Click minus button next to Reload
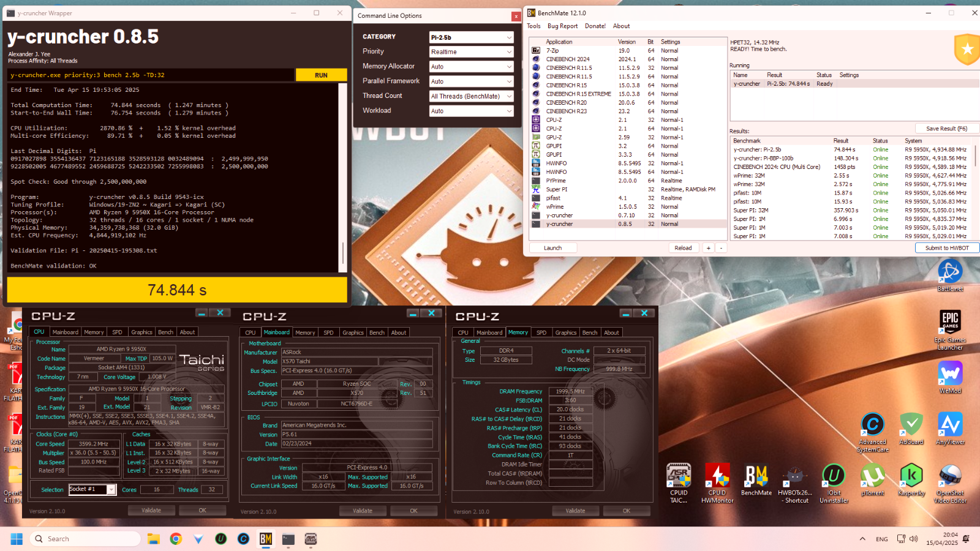This screenshot has width=980, height=551. (x=721, y=248)
